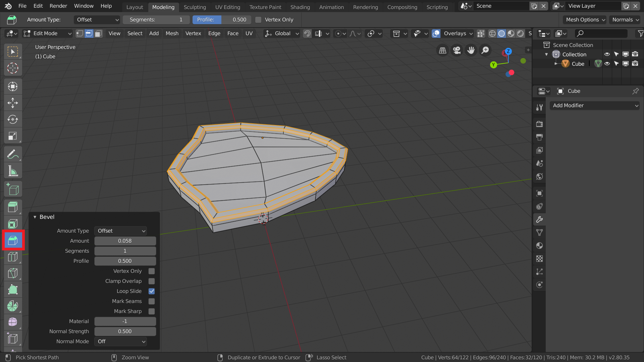644x362 pixels.
Task: Expand Mesh Options dropdown
Action: (x=585, y=20)
